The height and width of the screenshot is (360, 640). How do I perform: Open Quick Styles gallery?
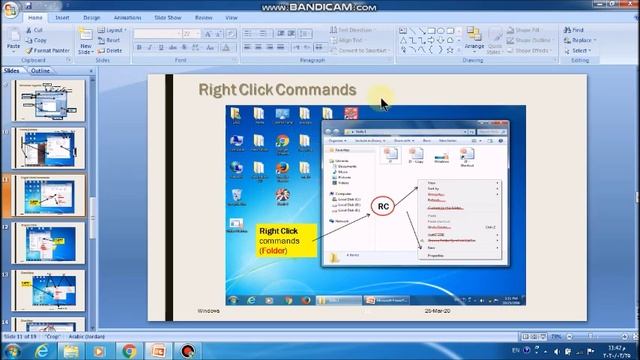point(495,41)
